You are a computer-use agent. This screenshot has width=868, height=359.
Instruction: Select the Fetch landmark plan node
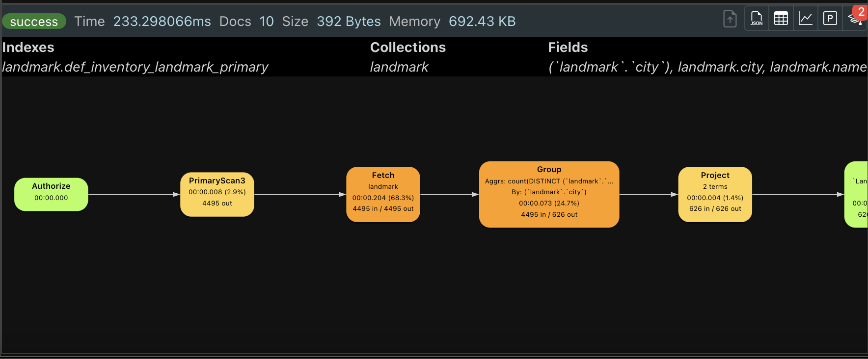[383, 194]
